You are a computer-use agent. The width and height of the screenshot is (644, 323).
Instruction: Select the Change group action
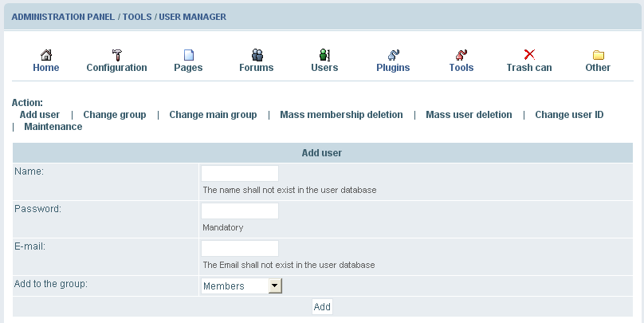[x=115, y=115]
